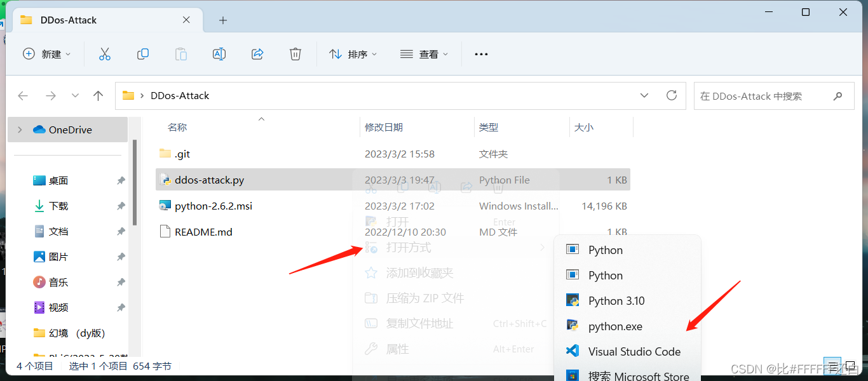Unpin 桌面 using its pin icon

click(x=120, y=180)
